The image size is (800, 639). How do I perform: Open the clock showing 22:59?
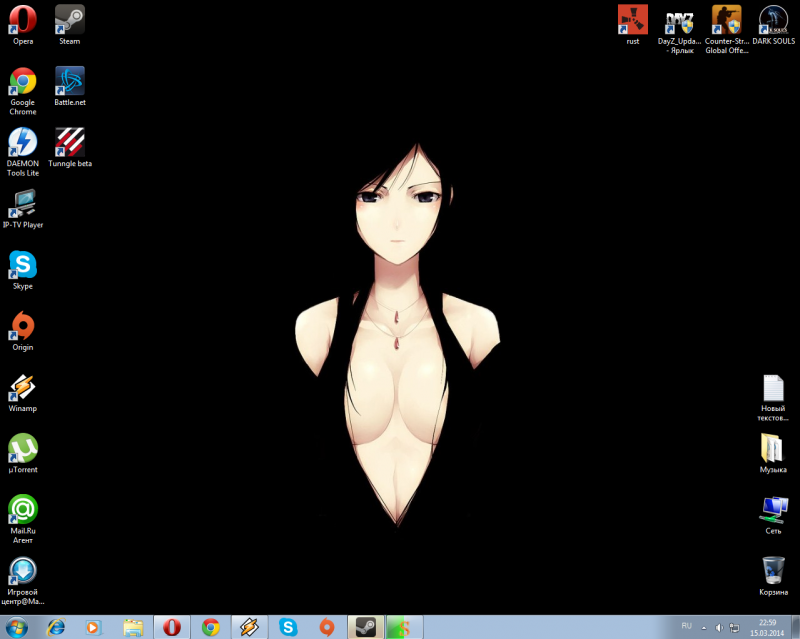point(767,628)
